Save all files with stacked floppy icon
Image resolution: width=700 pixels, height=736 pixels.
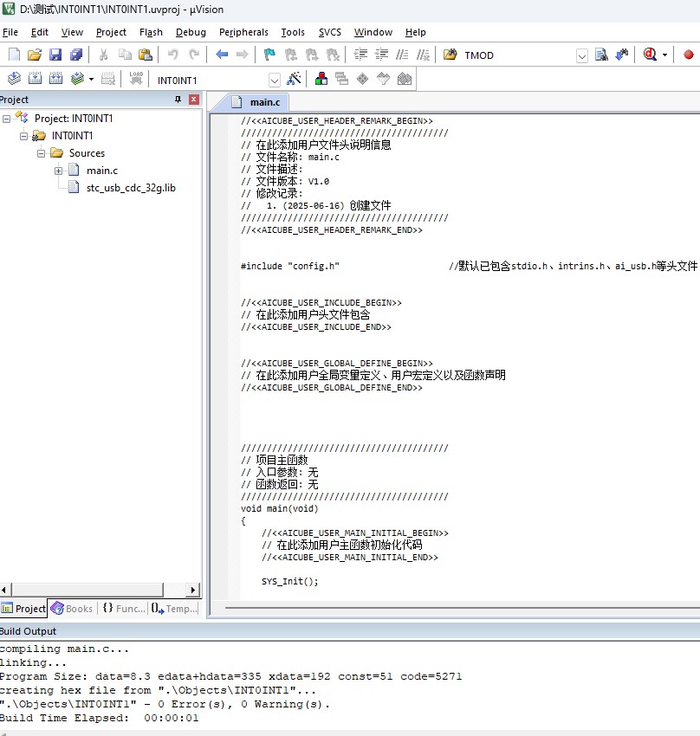coord(76,55)
